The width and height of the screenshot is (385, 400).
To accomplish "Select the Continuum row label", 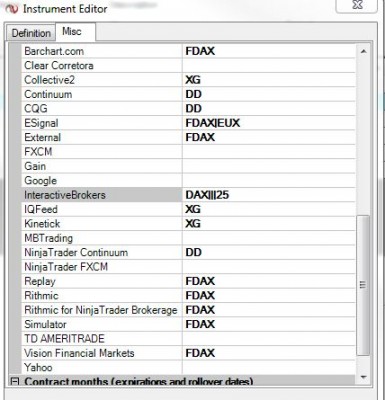I will (102, 94).
